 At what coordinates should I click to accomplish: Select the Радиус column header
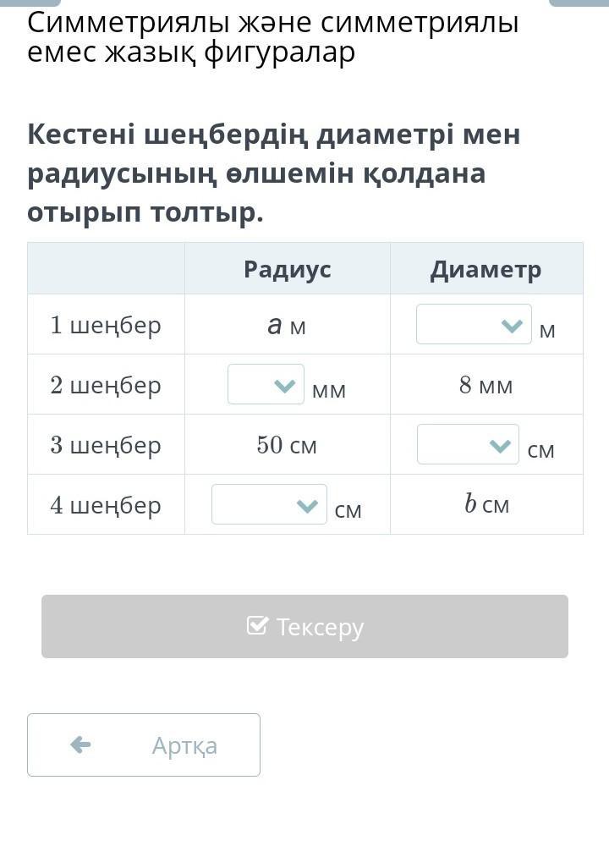coord(288,269)
